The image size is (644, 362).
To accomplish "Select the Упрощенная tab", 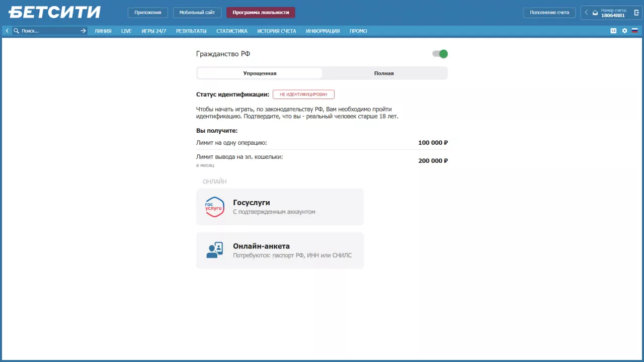I will coord(260,73).
